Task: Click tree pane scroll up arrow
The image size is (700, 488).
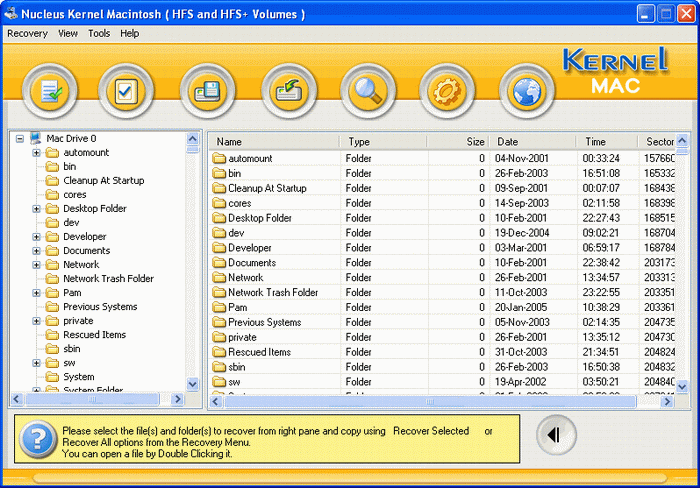Action: point(192,138)
